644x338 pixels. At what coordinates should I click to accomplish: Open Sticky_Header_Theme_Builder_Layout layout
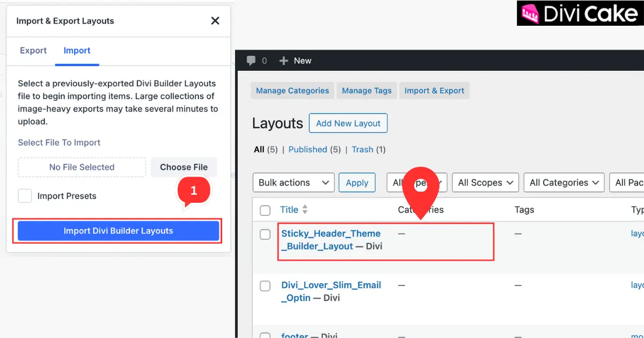click(x=331, y=240)
